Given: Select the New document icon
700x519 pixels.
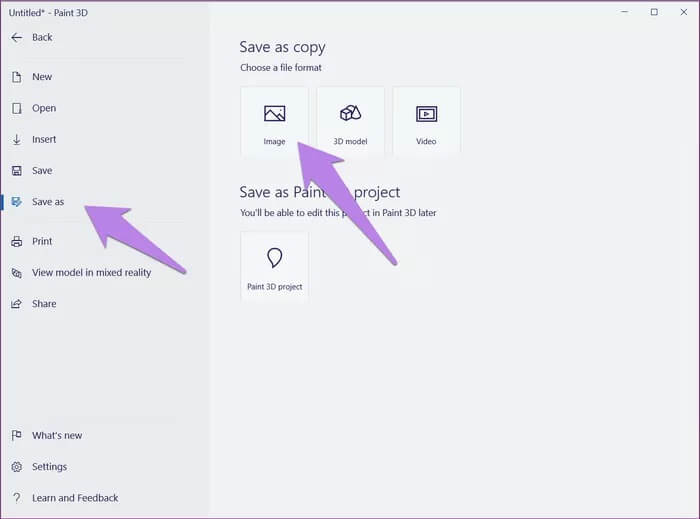Looking at the screenshot, I should click(17, 77).
